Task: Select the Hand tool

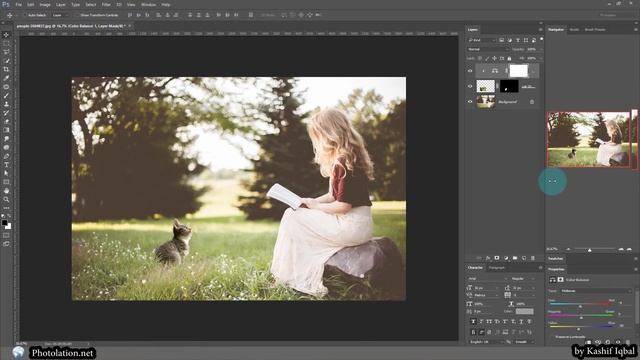Action: [x=6, y=191]
